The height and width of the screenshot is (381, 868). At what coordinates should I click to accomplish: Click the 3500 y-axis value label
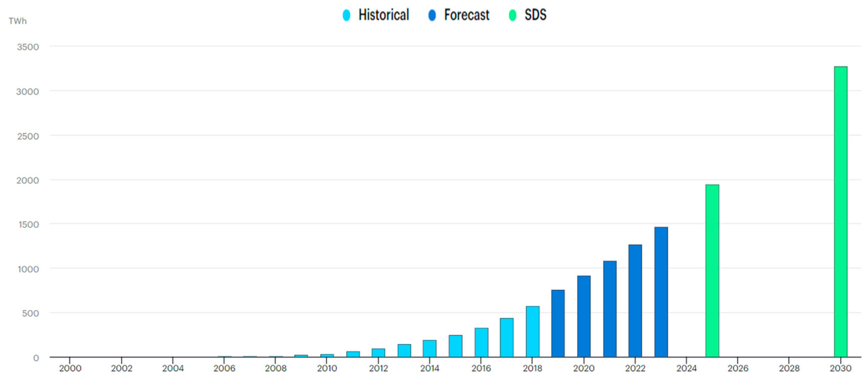(28, 47)
